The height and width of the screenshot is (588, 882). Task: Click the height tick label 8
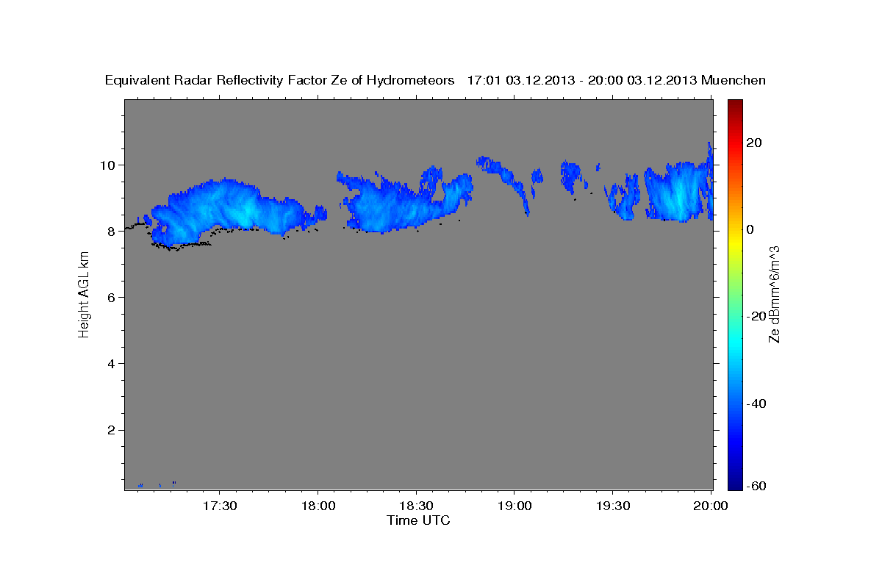coord(112,231)
